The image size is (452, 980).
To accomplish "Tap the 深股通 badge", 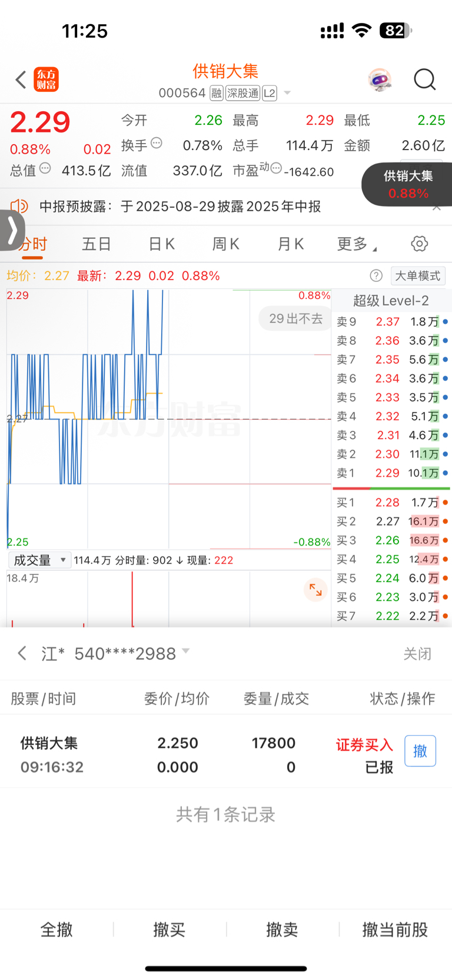I will pyautogui.click(x=242, y=93).
